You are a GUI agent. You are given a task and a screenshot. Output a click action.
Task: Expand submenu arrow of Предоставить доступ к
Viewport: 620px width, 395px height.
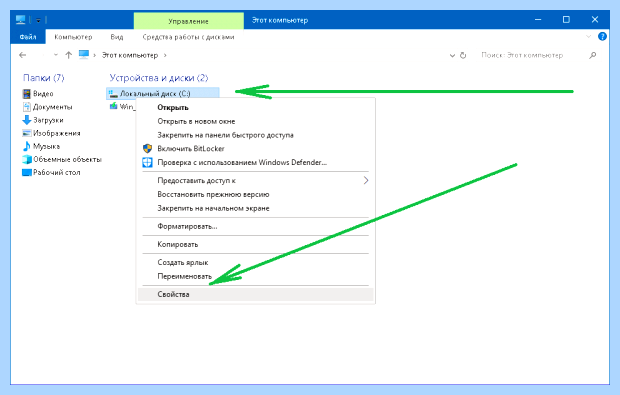click(x=366, y=181)
